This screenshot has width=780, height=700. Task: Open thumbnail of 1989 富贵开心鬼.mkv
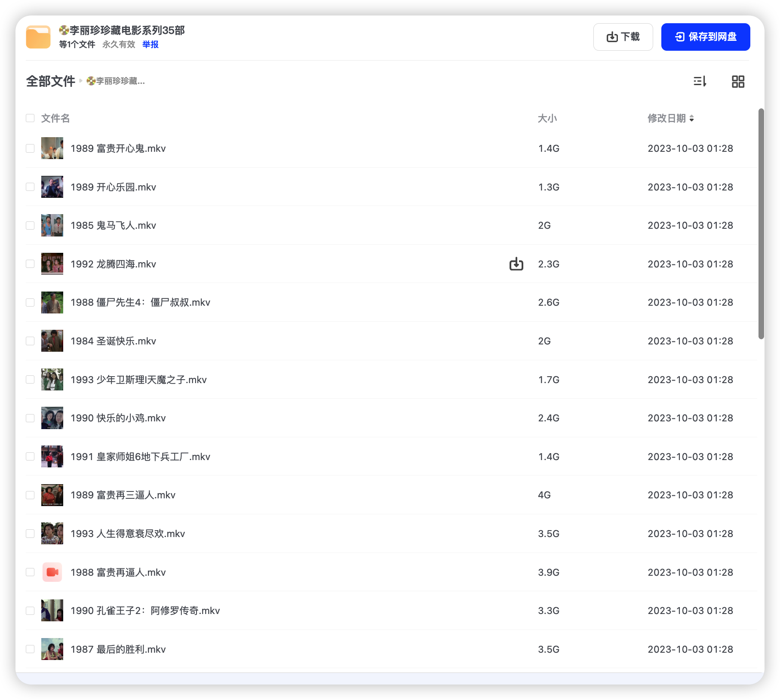(52, 148)
